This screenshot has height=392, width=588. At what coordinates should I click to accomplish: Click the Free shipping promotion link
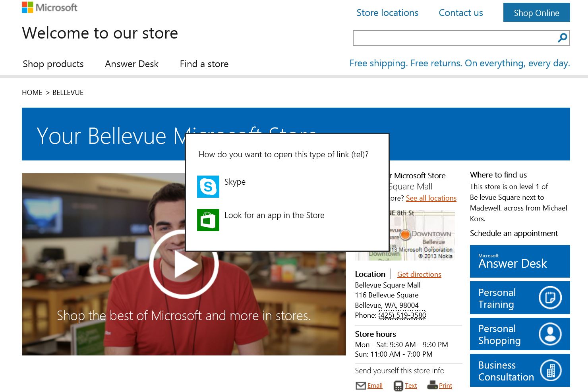460,63
